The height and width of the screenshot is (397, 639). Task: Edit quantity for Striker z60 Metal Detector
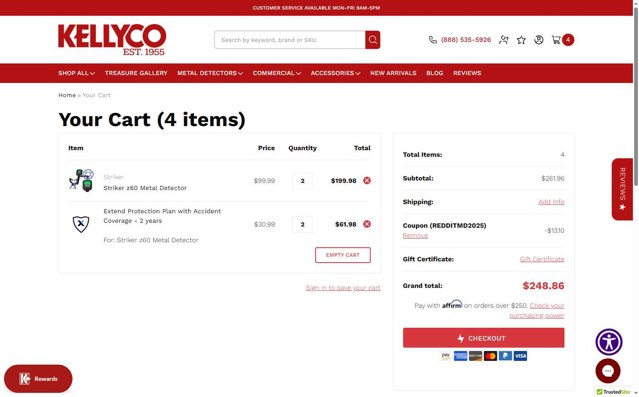(x=302, y=181)
